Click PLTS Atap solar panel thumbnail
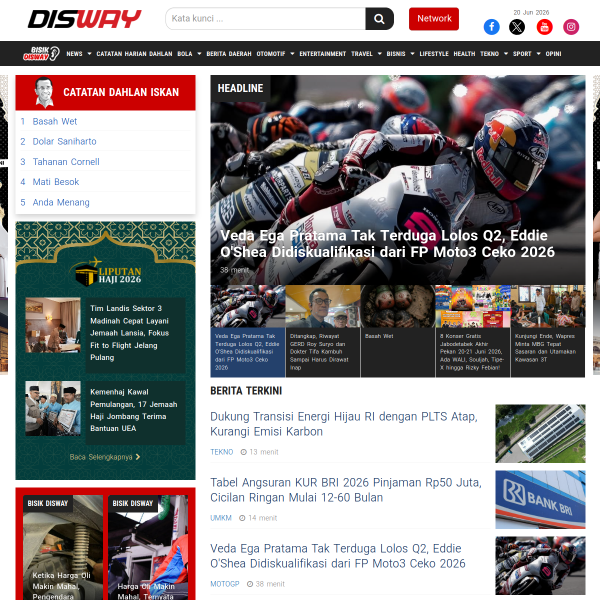Image resolution: width=600 pixels, height=600 pixels. pos(540,434)
